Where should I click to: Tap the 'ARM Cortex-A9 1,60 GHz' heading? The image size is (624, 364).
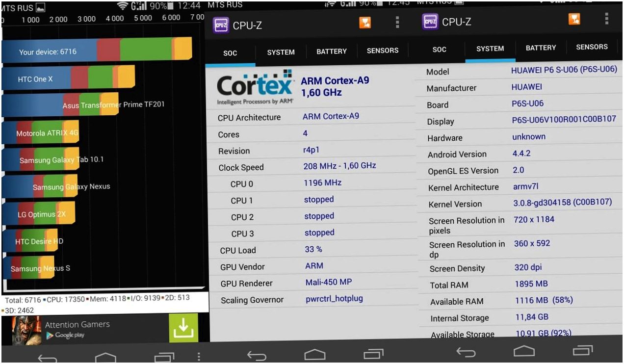pyautogui.click(x=335, y=86)
